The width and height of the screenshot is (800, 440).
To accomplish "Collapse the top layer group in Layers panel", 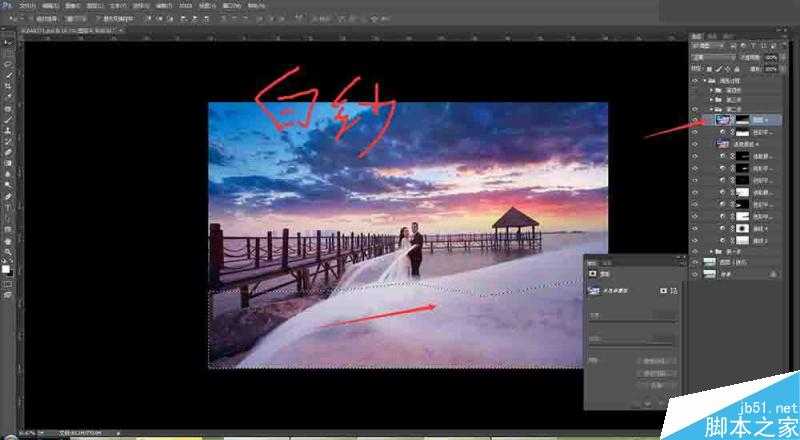I will click(x=705, y=80).
